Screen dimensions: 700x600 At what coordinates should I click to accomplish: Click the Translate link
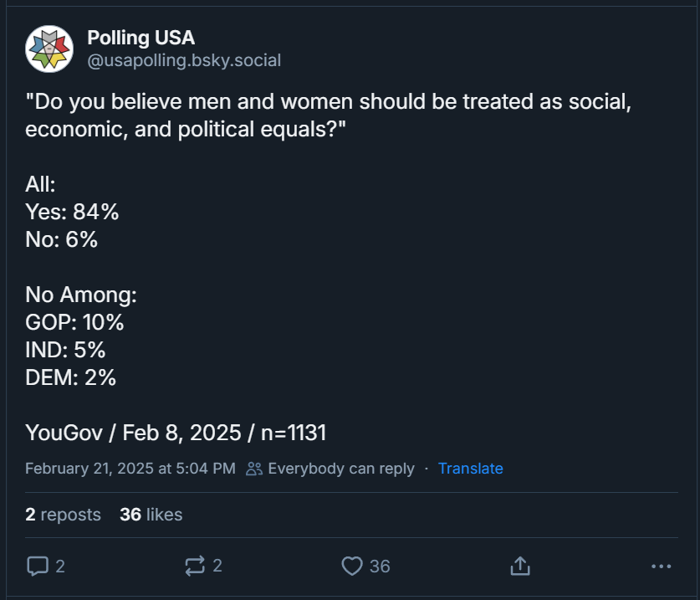pos(471,469)
